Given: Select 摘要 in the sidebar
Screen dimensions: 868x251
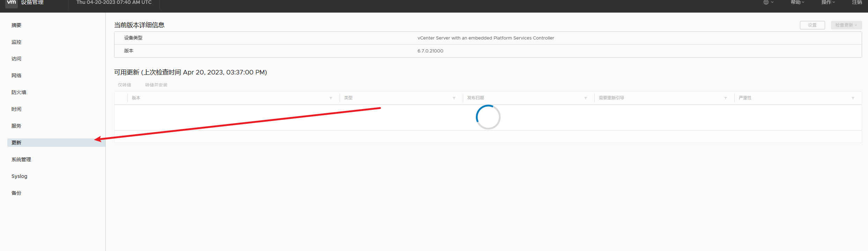Looking at the screenshot, I should coord(16,25).
